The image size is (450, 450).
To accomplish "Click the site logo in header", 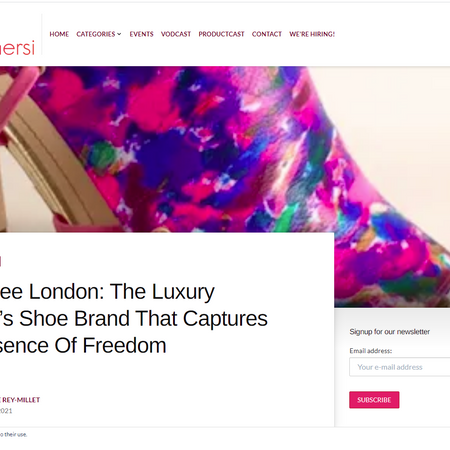I will coord(17,48).
